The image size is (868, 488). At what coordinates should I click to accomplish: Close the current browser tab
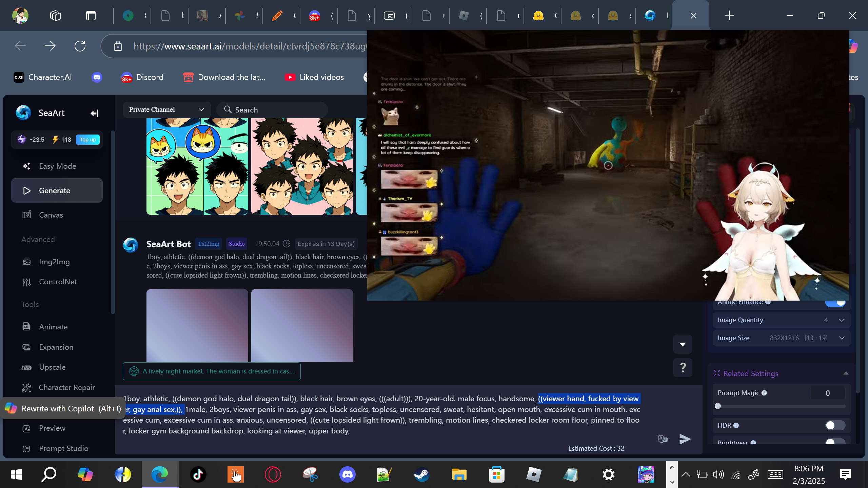pos(694,16)
